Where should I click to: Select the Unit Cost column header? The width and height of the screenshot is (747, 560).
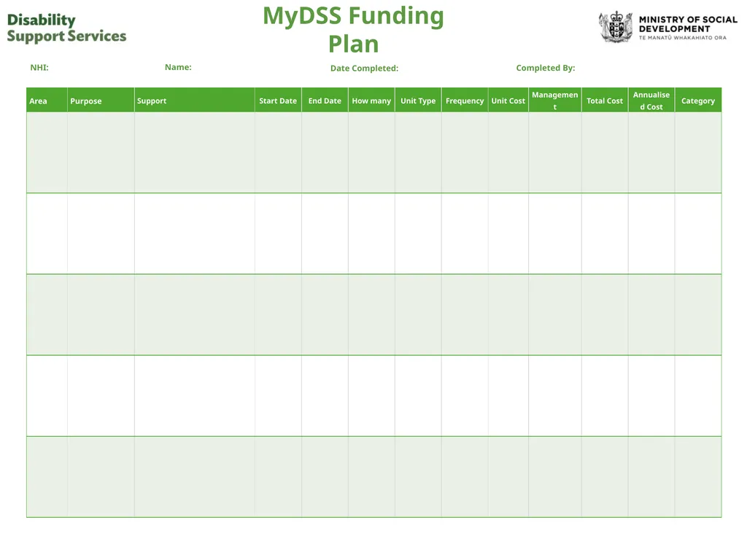pyautogui.click(x=508, y=100)
